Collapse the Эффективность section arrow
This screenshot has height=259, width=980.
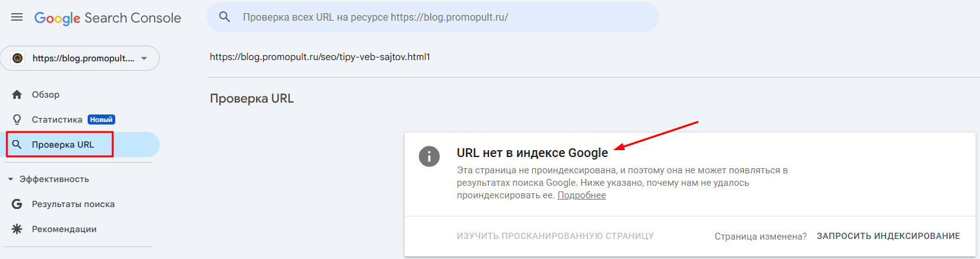click(11, 180)
